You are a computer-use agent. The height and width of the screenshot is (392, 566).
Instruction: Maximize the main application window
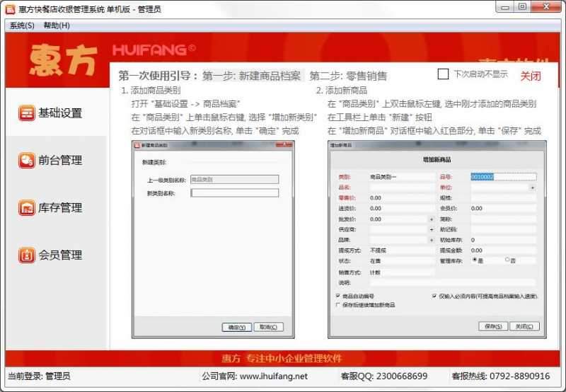pyautogui.click(x=522, y=7)
